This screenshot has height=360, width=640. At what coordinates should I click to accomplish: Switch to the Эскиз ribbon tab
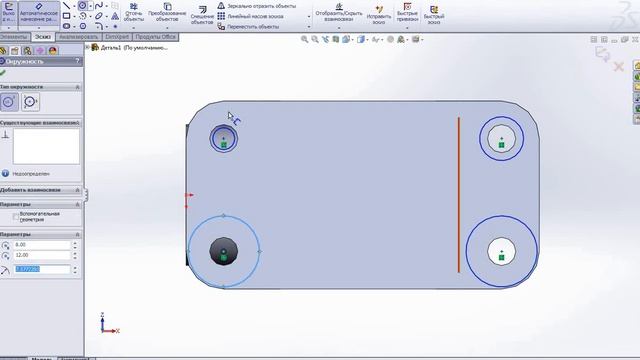pos(42,37)
